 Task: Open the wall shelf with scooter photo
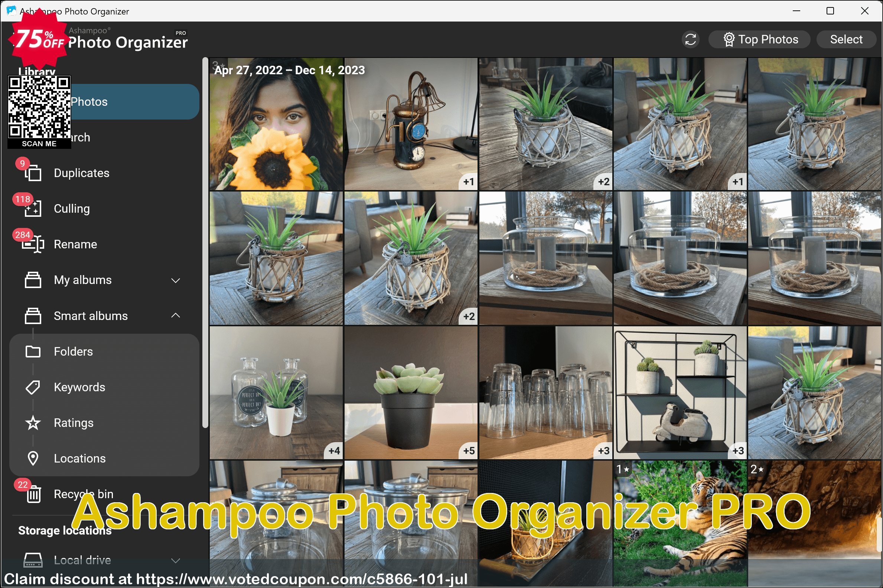click(x=680, y=393)
